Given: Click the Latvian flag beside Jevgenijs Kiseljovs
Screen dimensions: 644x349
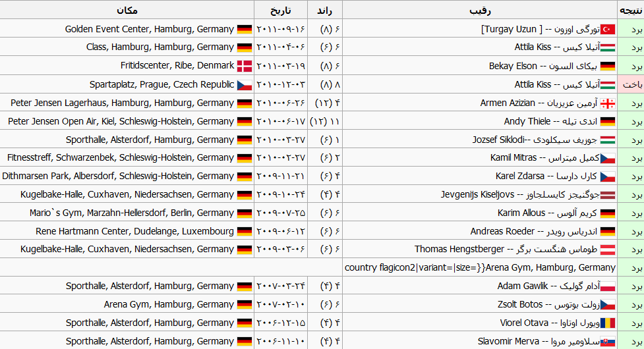Looking at the screenshot, I should click(607, 194).
